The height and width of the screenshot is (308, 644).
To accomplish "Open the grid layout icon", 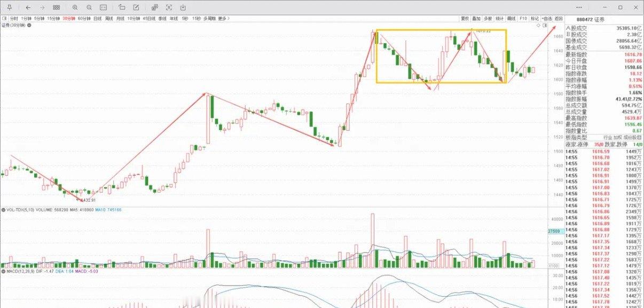I will point(57,7).
